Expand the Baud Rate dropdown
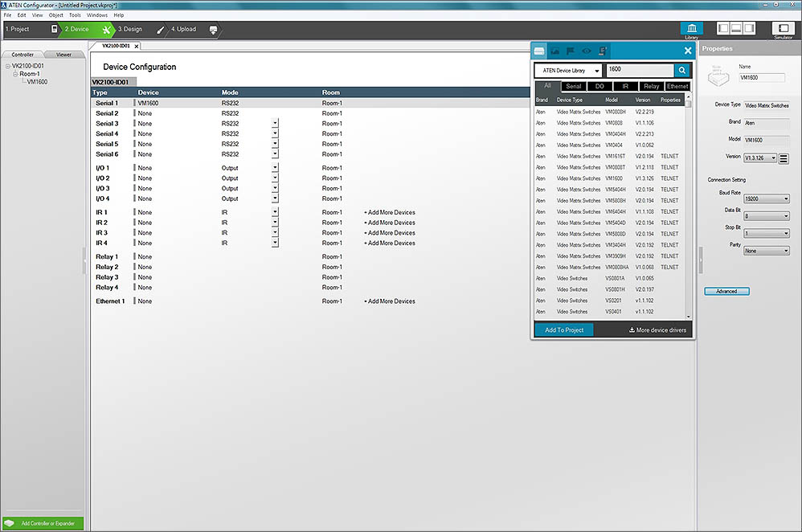Image resolution: width=802 pixels, height=532 pixels. pyautogui.click(x=766, y=198)
